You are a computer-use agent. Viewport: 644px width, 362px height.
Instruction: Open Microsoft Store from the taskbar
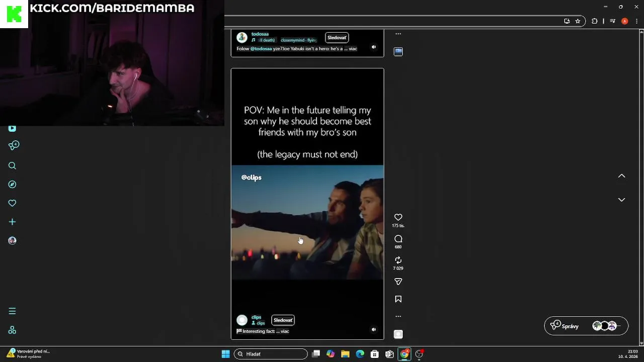[375, 354]
